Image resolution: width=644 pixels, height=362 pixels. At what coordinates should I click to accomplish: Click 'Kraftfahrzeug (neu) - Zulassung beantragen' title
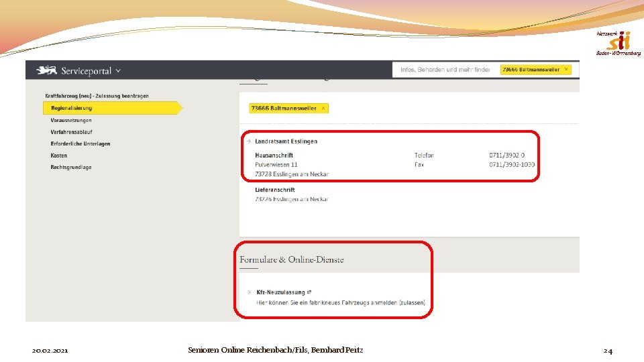pyautogui.click(x=97, y=96)
